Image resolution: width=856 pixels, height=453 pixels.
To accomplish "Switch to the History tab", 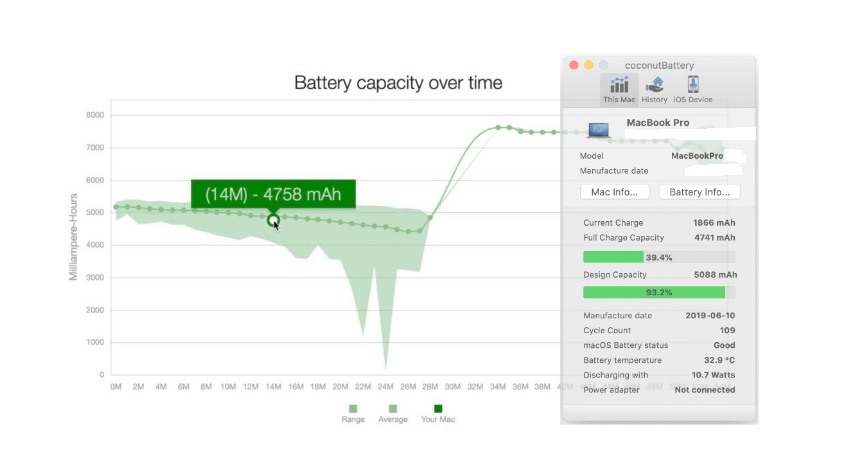I will [x=654, y=90].
